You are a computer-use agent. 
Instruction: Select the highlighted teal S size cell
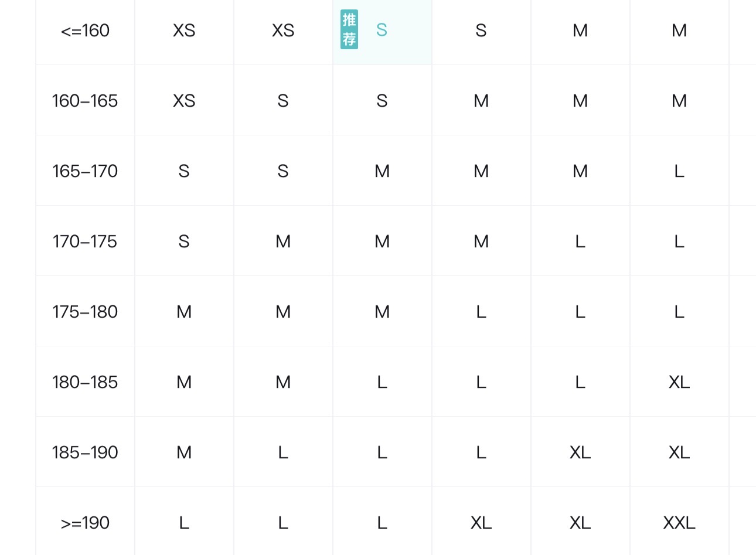pyautogui.click(x=382, y=30)
